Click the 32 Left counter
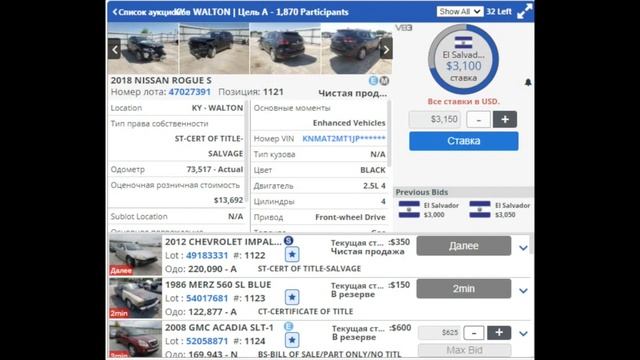Viewport: 640px width, 360px height. 499,12
